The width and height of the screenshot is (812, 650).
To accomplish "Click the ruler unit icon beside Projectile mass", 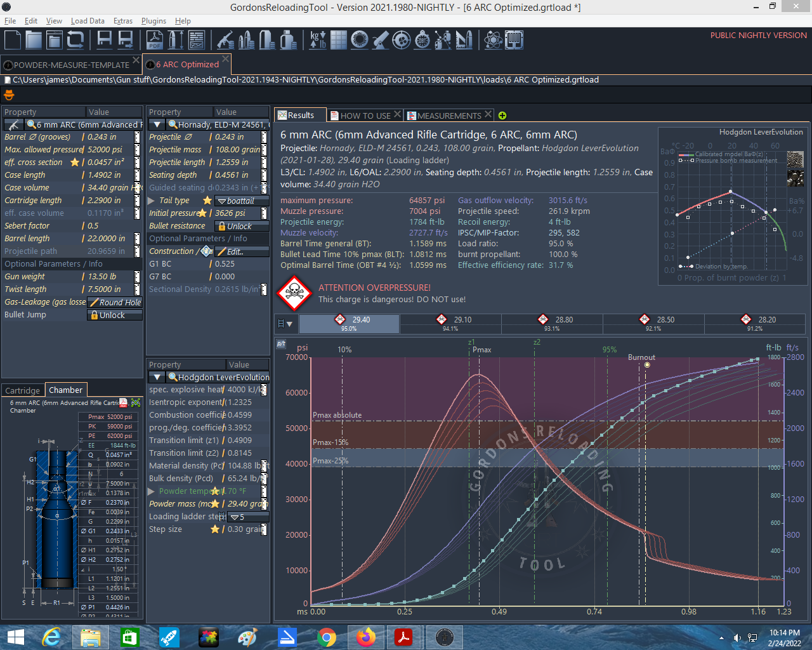I will coord(264,150).
